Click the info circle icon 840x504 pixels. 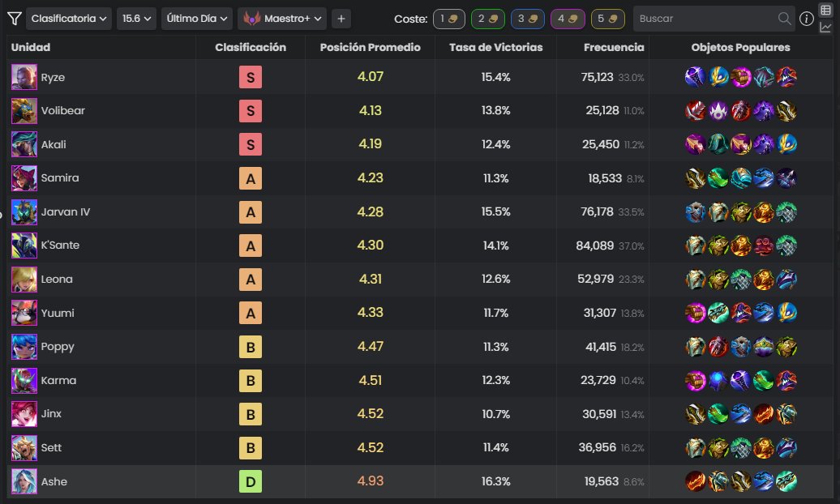pos(806,19)
